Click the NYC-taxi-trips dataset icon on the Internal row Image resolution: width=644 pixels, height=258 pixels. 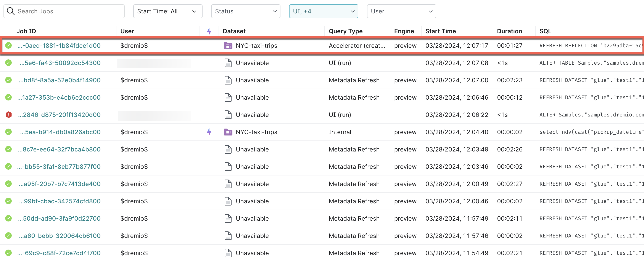click(228, 132)
